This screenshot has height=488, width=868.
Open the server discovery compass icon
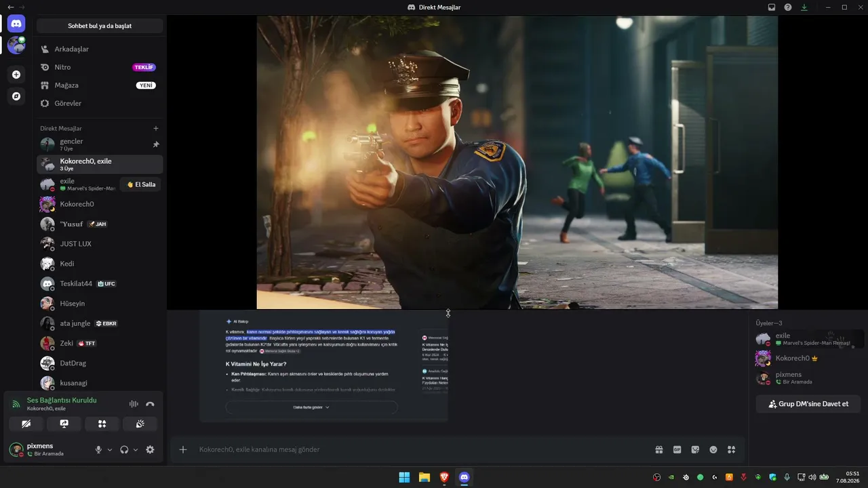point(16,96)
